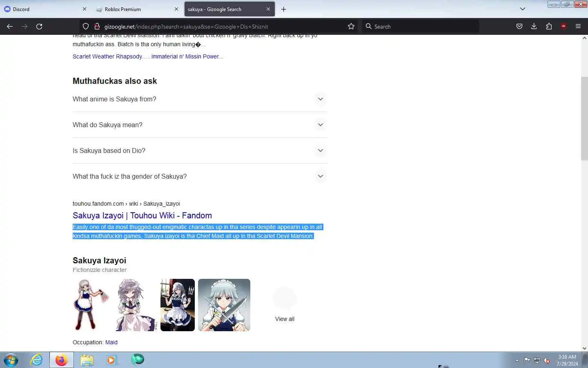This screenshot has width=588, height=368.
Task: Click the highlighted Easily one of da snippet
Action: [198, 231]
